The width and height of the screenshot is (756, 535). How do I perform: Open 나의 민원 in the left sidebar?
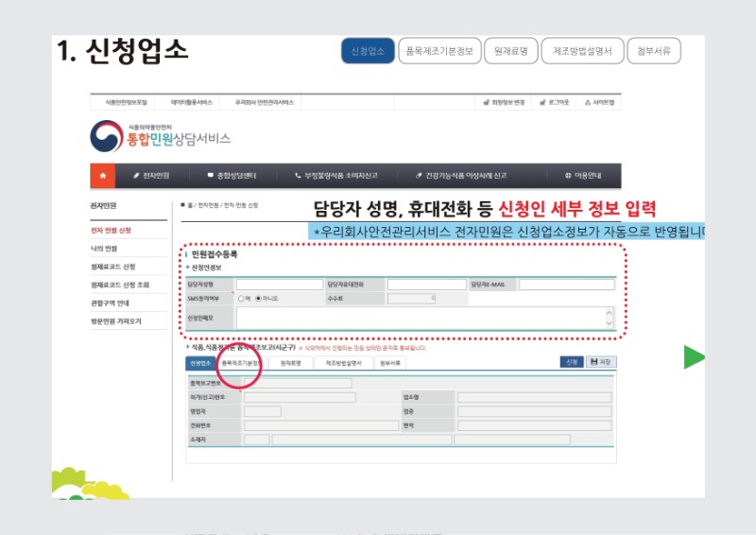click(x=104, y=249)
